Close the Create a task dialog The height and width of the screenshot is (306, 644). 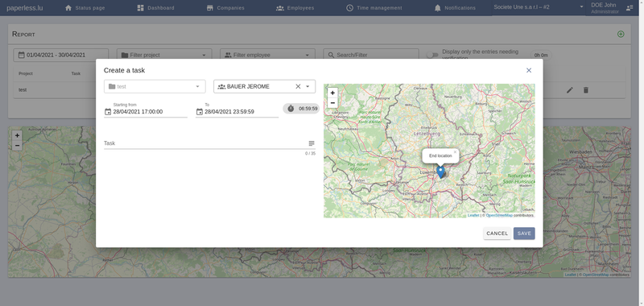[529, 70]
